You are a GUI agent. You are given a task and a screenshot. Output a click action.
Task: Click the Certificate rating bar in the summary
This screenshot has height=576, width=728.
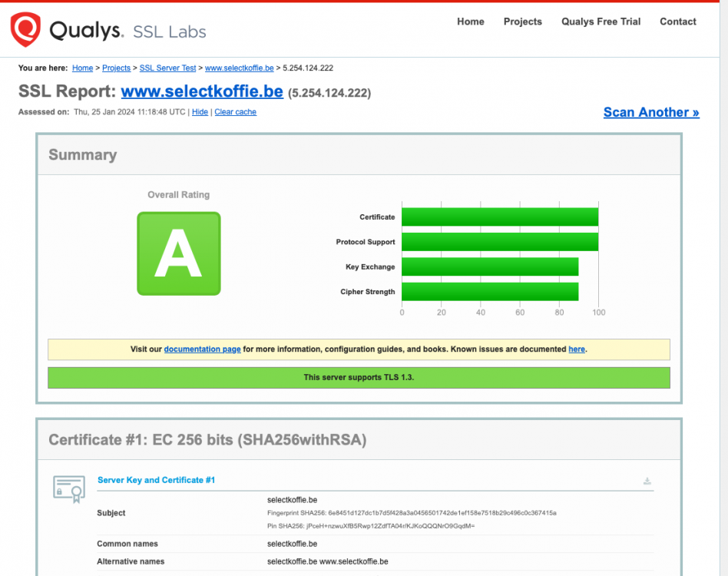[499, 217]
